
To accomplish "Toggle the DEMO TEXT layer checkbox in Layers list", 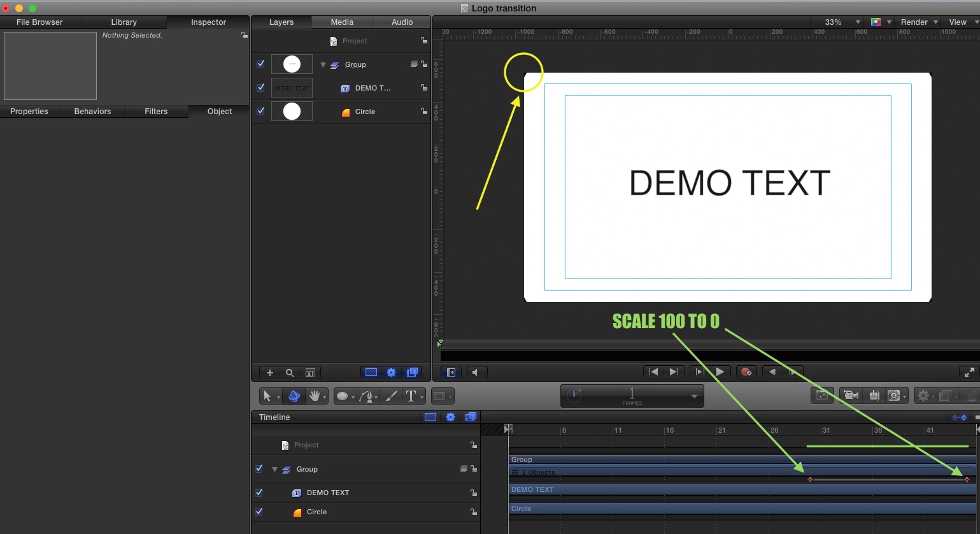I will tap(260, 87).
